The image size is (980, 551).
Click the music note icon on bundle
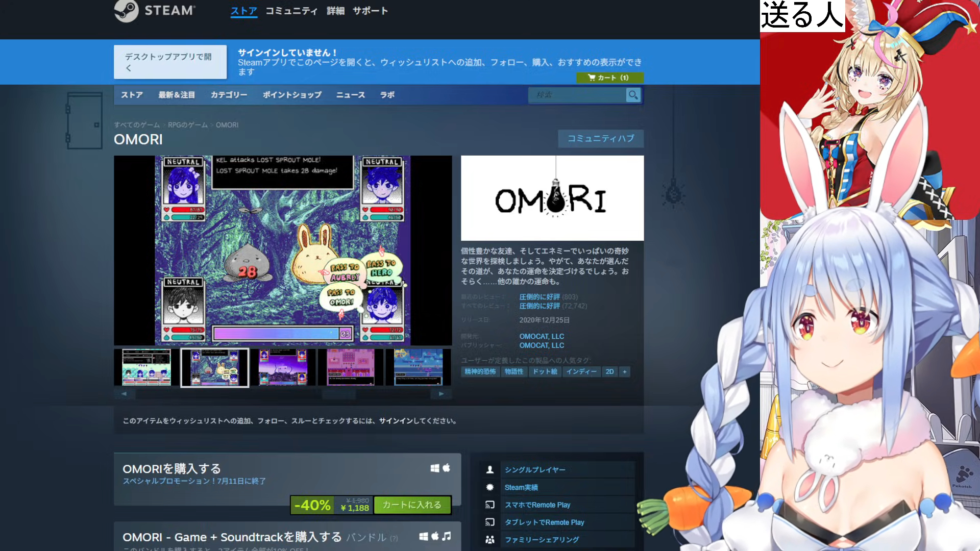tap(447, 536)
